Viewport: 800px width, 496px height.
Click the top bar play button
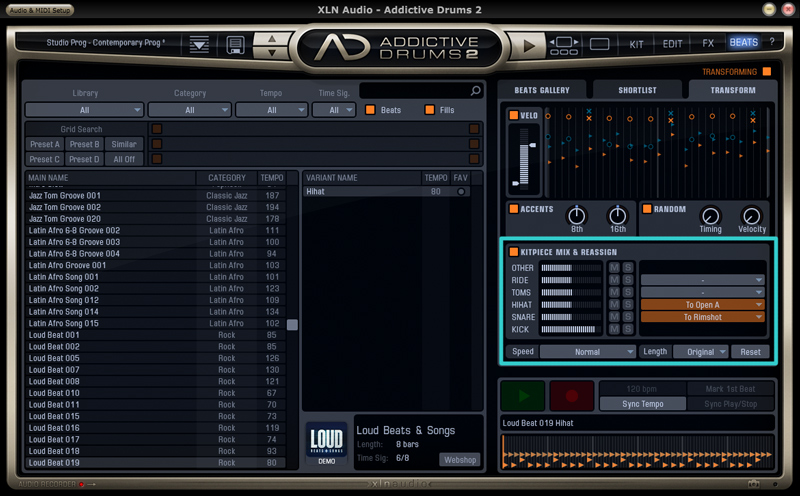pos(528,46)
